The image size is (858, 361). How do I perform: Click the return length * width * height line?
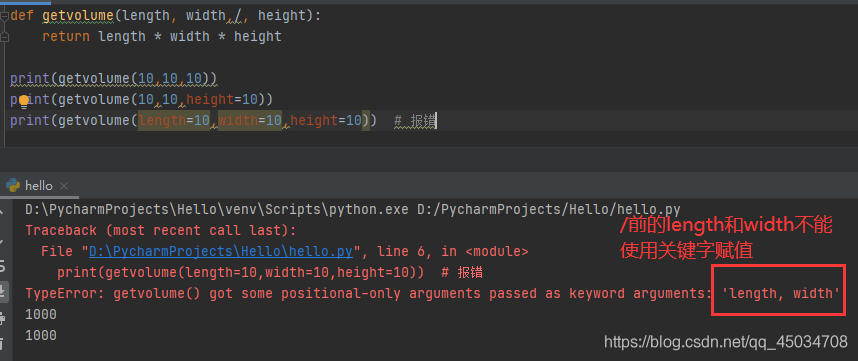(162, 37)
